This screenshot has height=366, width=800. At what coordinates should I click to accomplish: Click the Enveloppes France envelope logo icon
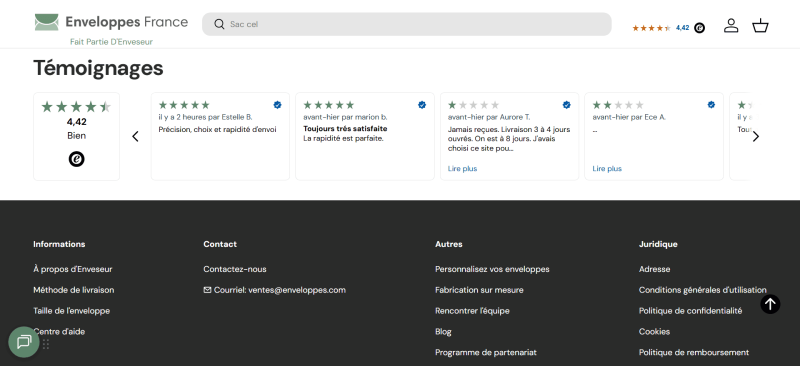tap(46, 22)
